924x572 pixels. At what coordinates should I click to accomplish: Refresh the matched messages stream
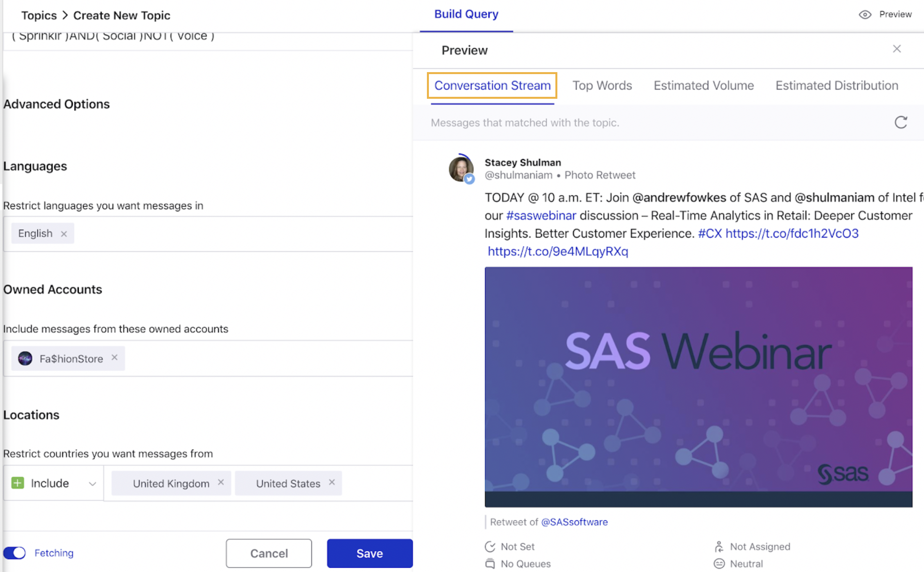click(x=901, y=123)
